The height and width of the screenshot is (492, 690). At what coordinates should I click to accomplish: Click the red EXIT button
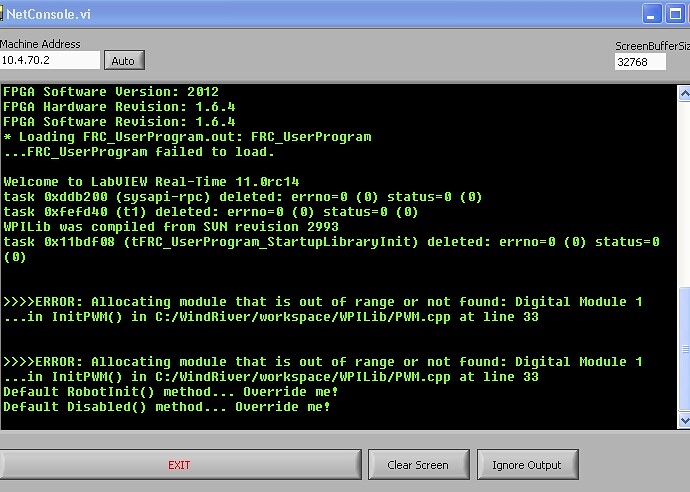[180, 465]
